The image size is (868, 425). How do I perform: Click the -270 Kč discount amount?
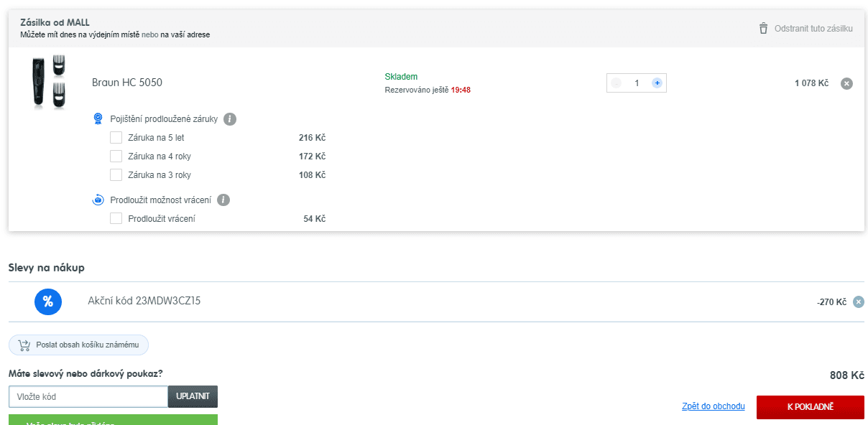pyautogui.click(x=831, y=302)
